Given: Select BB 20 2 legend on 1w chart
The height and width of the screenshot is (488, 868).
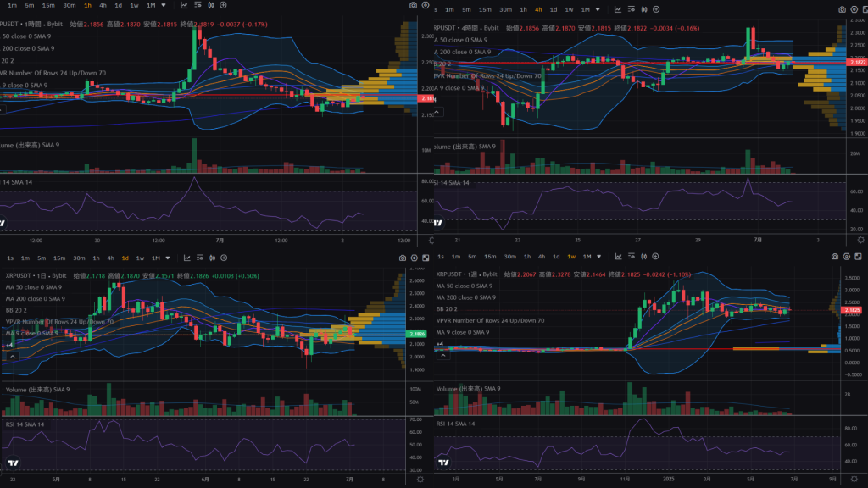Looking at the screenshot, I should (447, 308).
